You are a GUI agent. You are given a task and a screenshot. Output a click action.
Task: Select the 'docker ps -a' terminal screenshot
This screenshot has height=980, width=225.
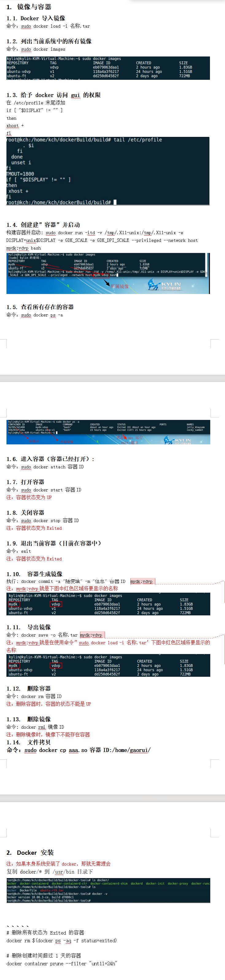pyautogui.click(x=108, y=432)
